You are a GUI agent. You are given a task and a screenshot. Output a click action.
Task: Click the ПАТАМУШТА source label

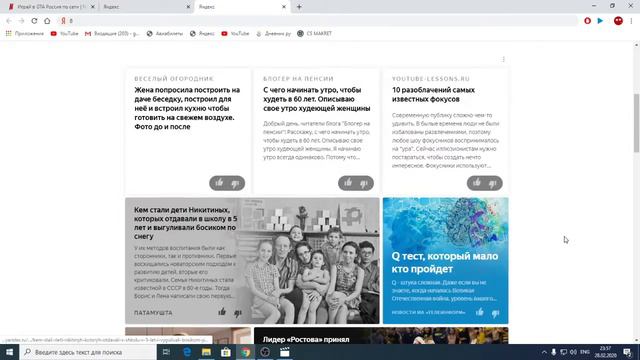click(153, 313)
